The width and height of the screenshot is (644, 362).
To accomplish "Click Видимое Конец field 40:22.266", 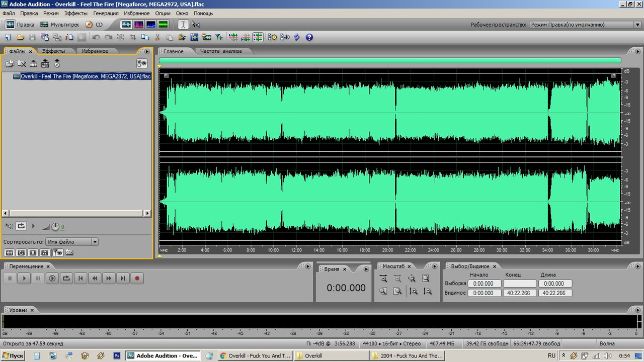I will click(x=520, y=293).
